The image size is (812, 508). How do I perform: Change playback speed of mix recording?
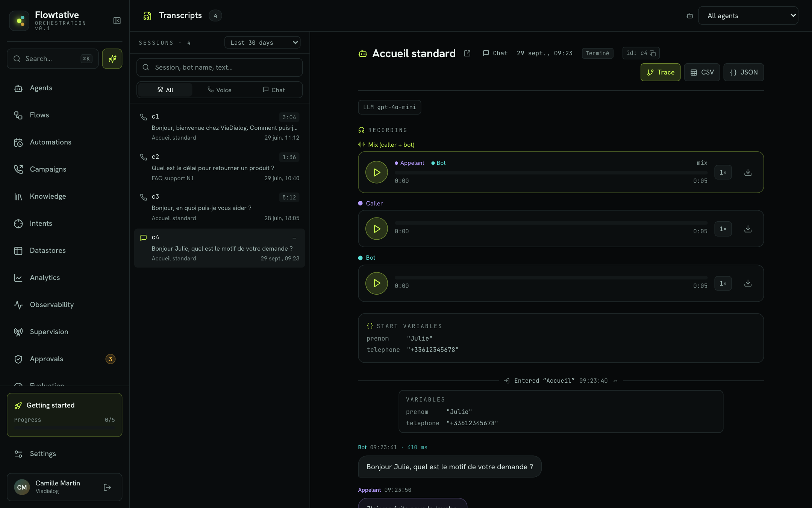(x=723, y=172)
